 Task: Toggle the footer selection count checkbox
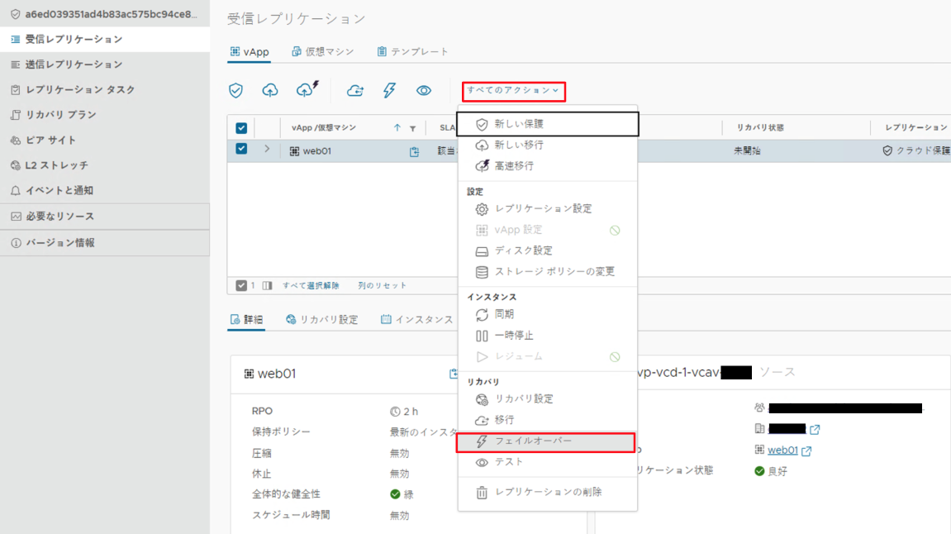pos(241,285)
